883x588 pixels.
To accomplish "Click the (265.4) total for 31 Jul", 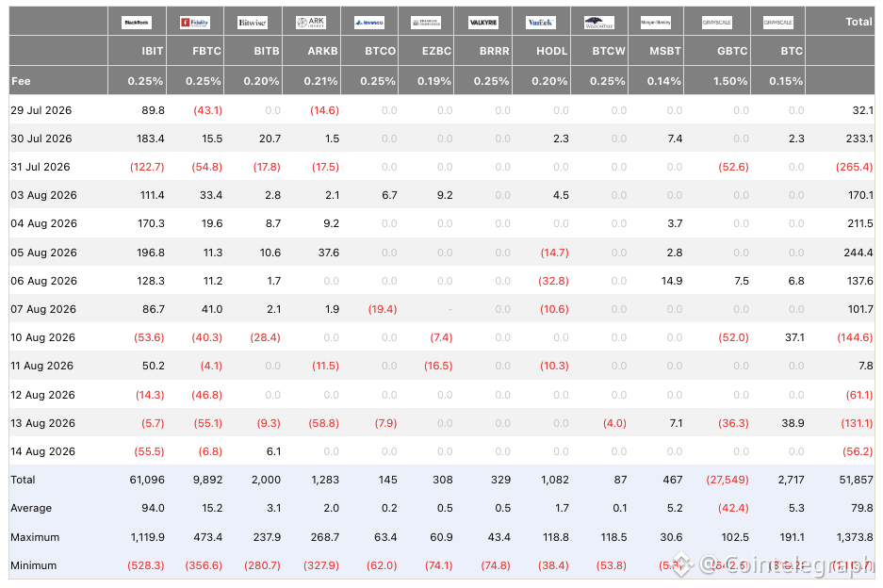I will (855, 167).
